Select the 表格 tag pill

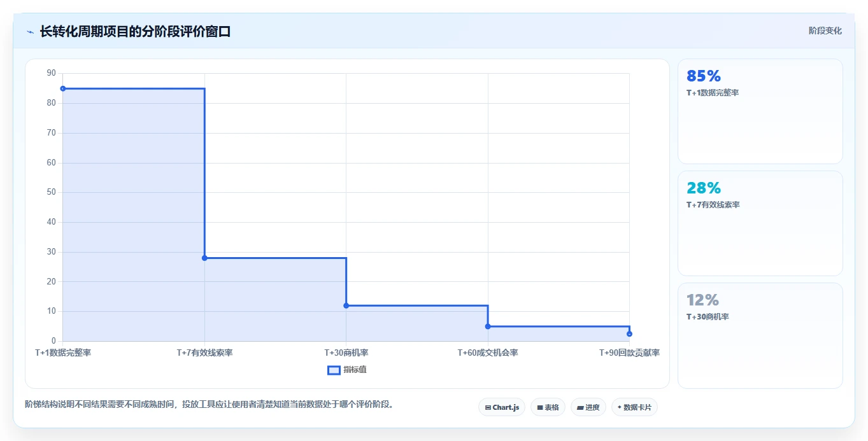[548, 407]
